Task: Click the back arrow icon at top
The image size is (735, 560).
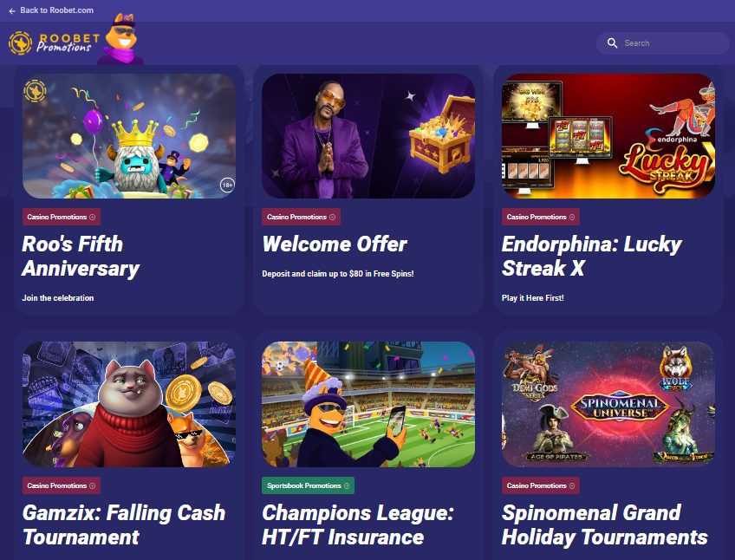Action: [x=12, y=10]
